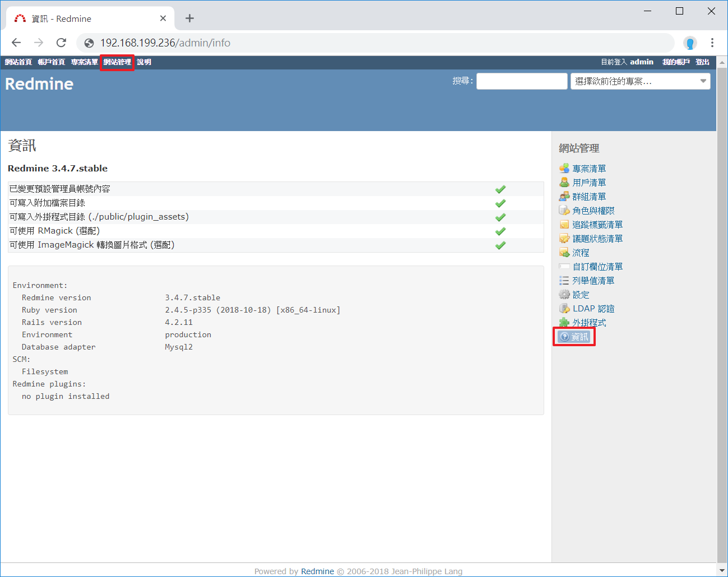Image resolution: width=728 pixels, height=577 pixels.
Task: Click the 專案清單 link in sidebar
Action: [x=589, y=168]
